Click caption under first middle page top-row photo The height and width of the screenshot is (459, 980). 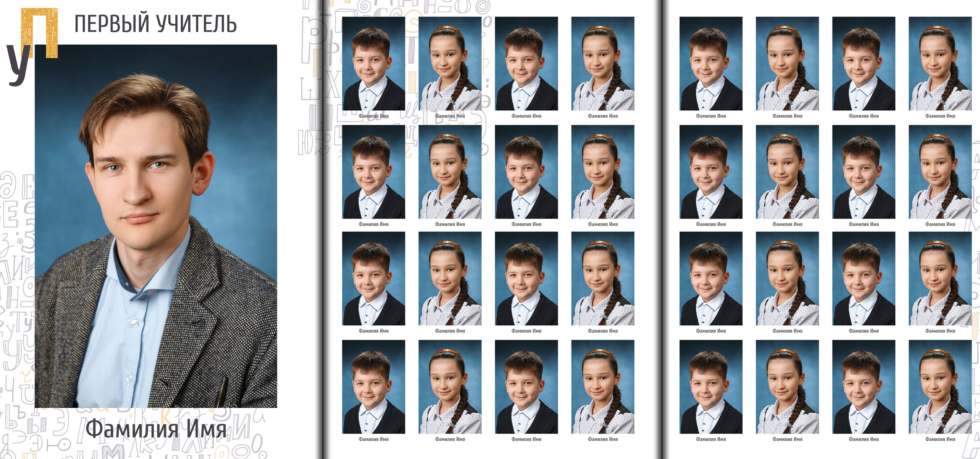[373, 116]
